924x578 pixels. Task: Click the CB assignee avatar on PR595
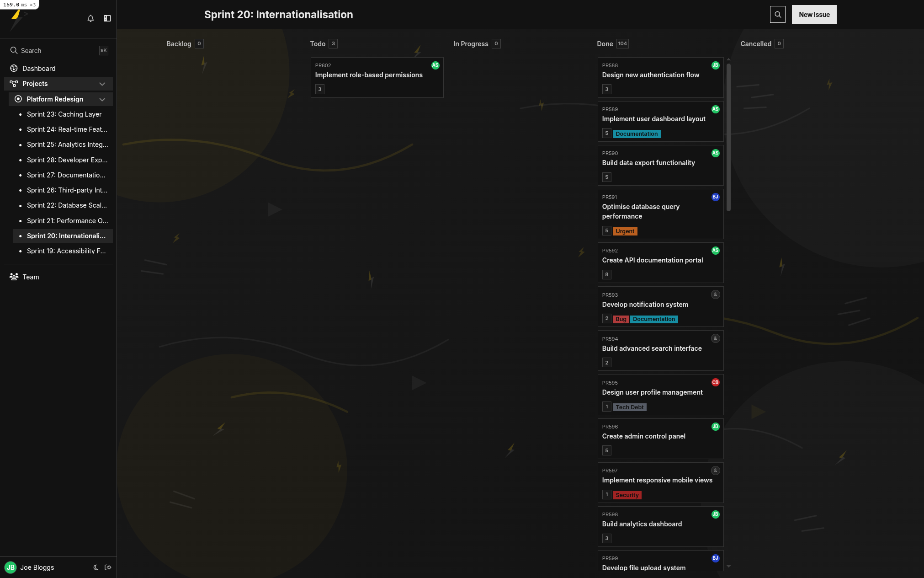tap(715, 382)
